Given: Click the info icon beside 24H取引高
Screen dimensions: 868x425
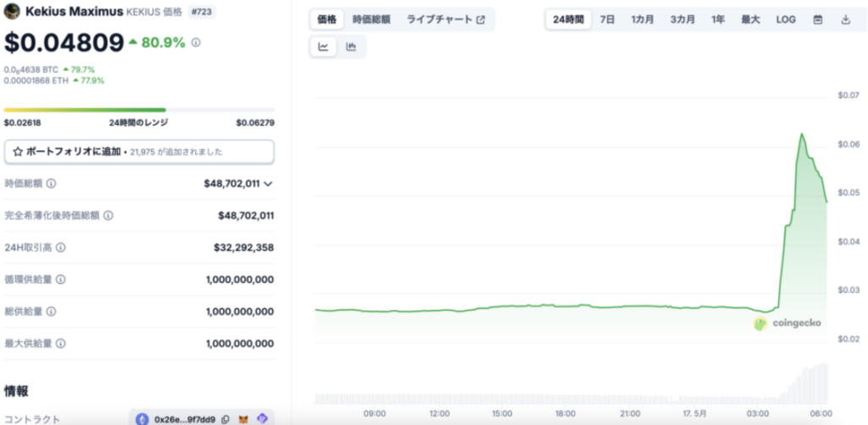Looking at the screenshot, I should [60, 248].
